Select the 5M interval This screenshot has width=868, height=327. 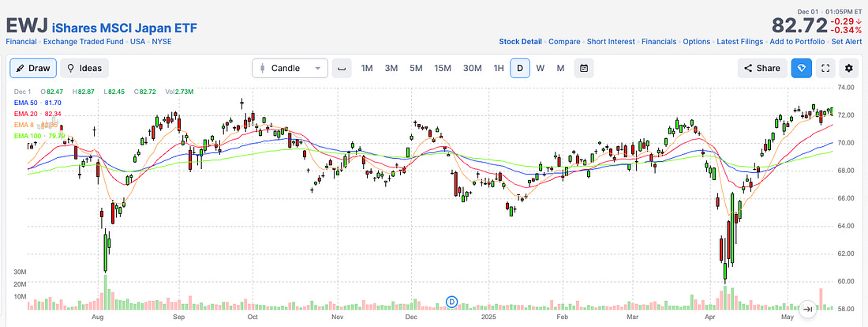[416, 68]
